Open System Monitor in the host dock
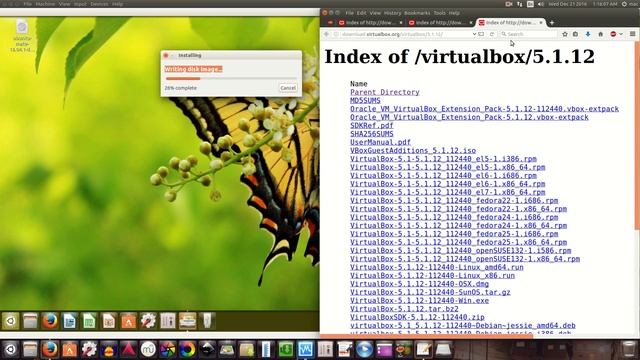The height and width of the screenshot is (360, 640). 305,349
